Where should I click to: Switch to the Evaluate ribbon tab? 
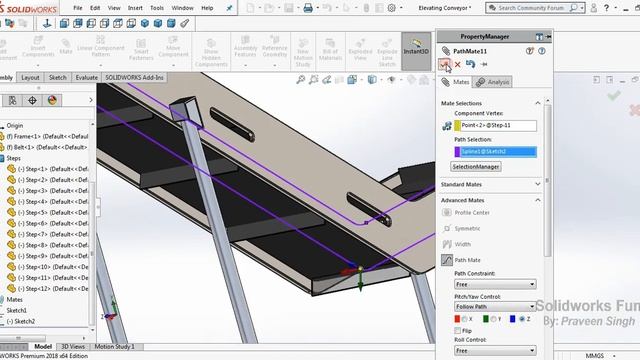click(87, 78)
